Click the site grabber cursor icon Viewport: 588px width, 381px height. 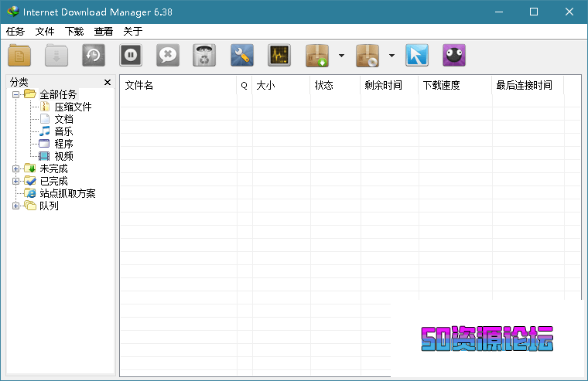[416, 56]
